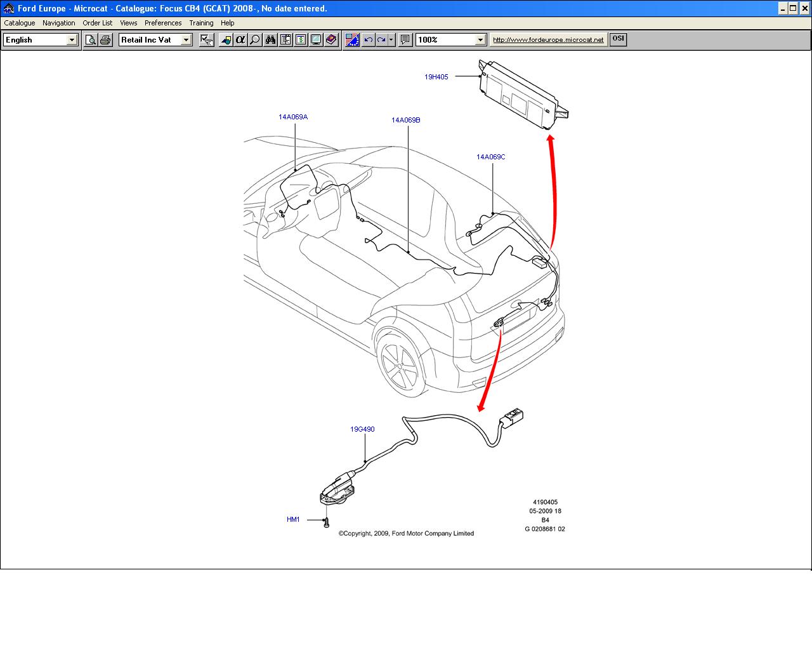This screenshot has height=650, width=812.
Task: Click the undo arrow icon
Action: click(368, 40)
